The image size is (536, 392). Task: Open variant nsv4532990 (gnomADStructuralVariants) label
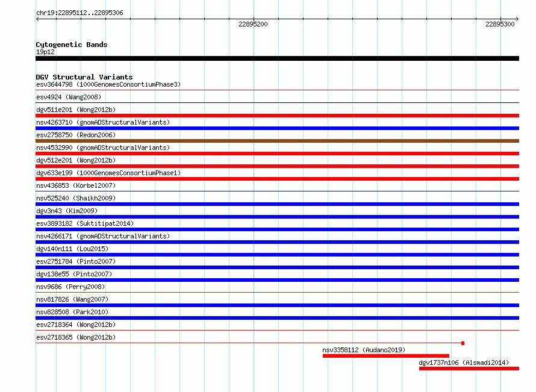coord(103,148)
